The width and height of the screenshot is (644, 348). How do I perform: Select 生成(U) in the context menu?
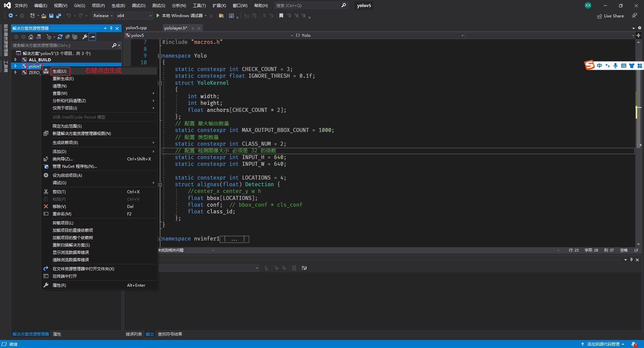click(x=60, y=71)
